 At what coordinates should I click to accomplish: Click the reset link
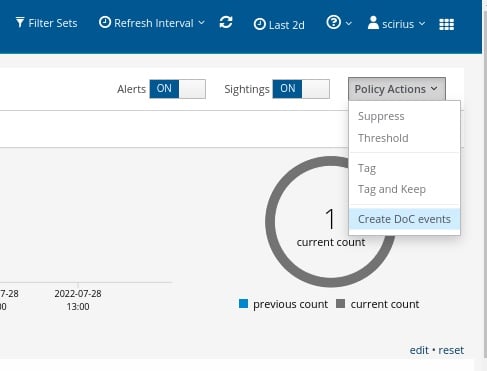[x=451, y=350]
